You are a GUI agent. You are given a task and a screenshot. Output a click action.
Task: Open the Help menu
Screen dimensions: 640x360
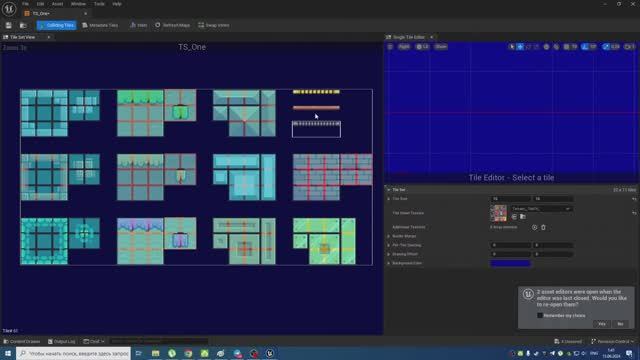117,4
